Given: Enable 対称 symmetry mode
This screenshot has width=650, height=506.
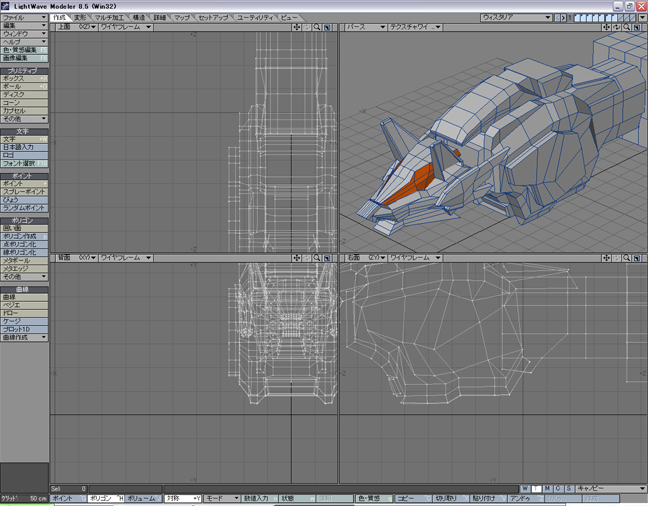Looking at the screenshot, I should (x=181, y=498).
